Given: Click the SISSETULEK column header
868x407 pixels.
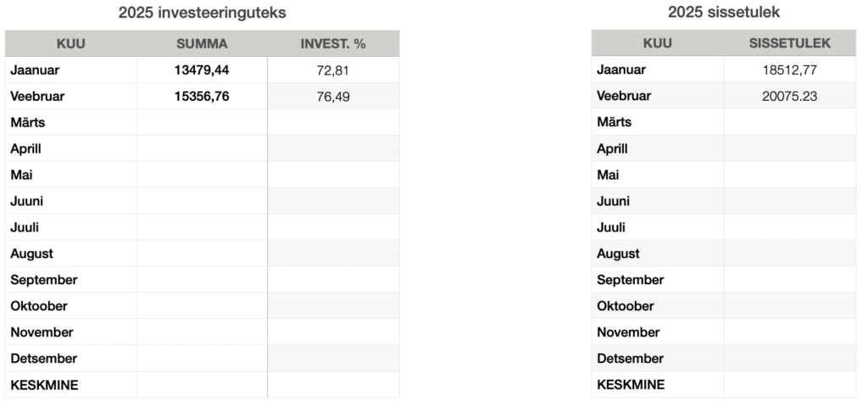Looking at the screenshot, I should [x=789, y=42].
